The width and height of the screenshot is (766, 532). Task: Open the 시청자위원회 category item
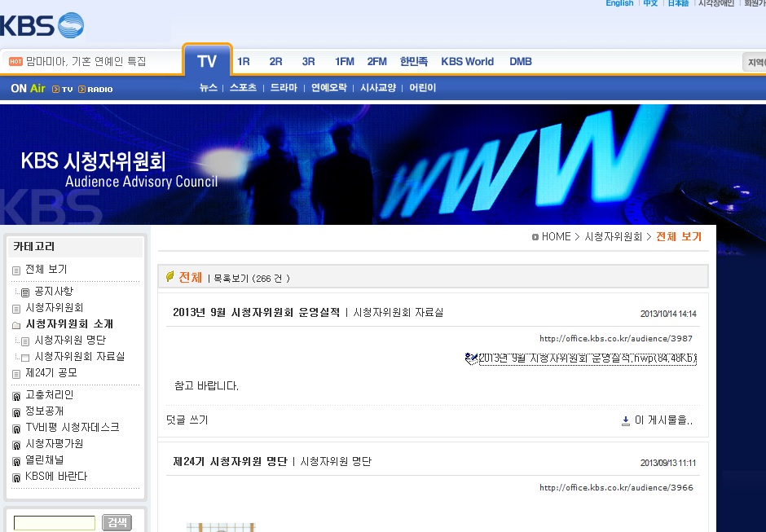[x=55, y=307]
